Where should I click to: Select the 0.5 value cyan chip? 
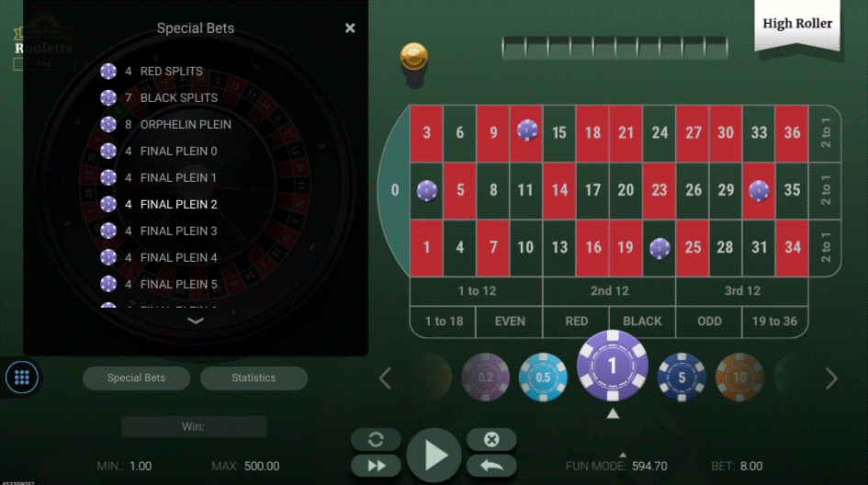543,377
